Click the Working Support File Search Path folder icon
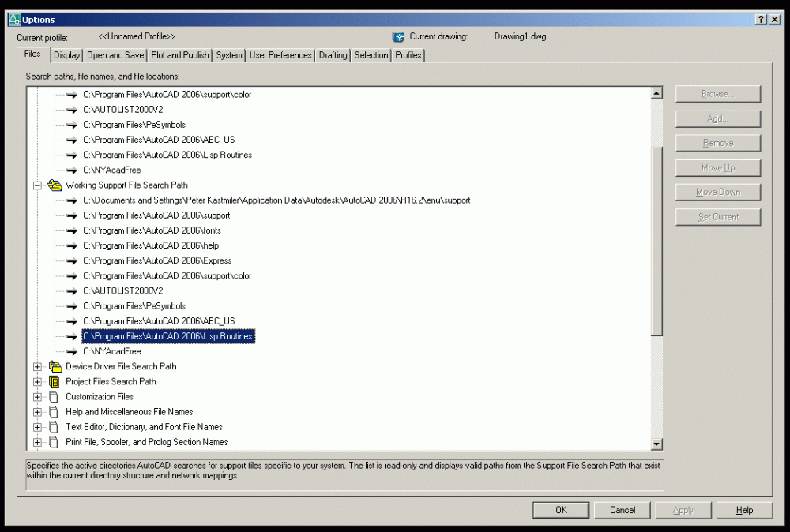The height and width of the screenshot is (532, 790). pyautogui.click(x=55, y=185)
